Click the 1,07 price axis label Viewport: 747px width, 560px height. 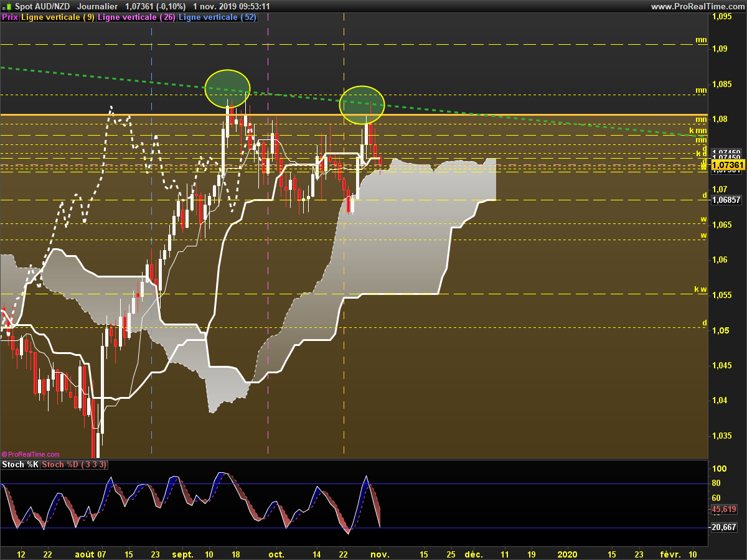[720, 189]
